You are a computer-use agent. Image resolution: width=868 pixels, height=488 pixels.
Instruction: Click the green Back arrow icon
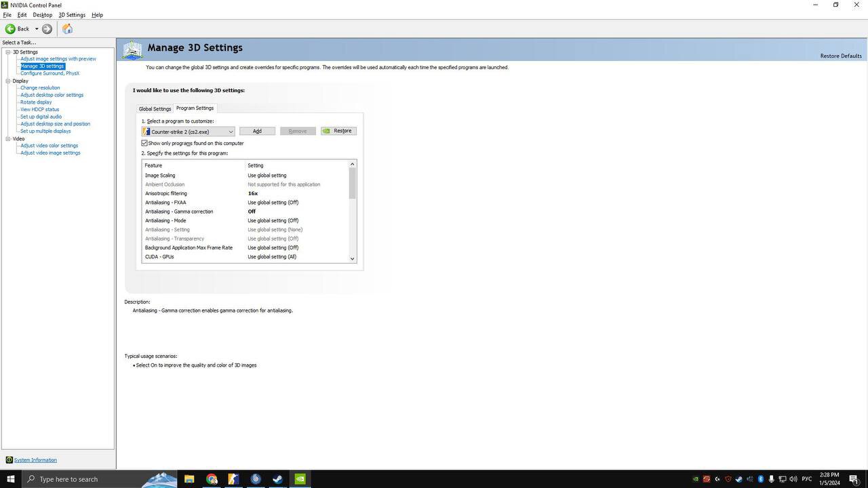pos(10,28)
